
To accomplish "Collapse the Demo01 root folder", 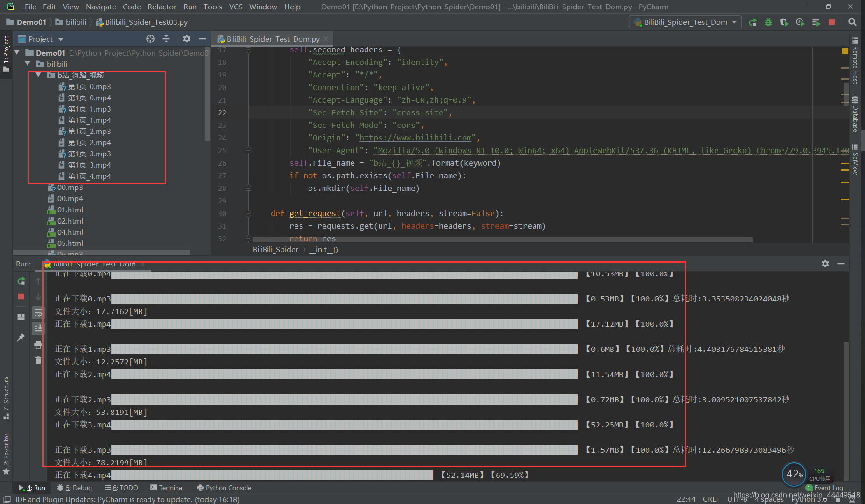I will click(17, 52).
